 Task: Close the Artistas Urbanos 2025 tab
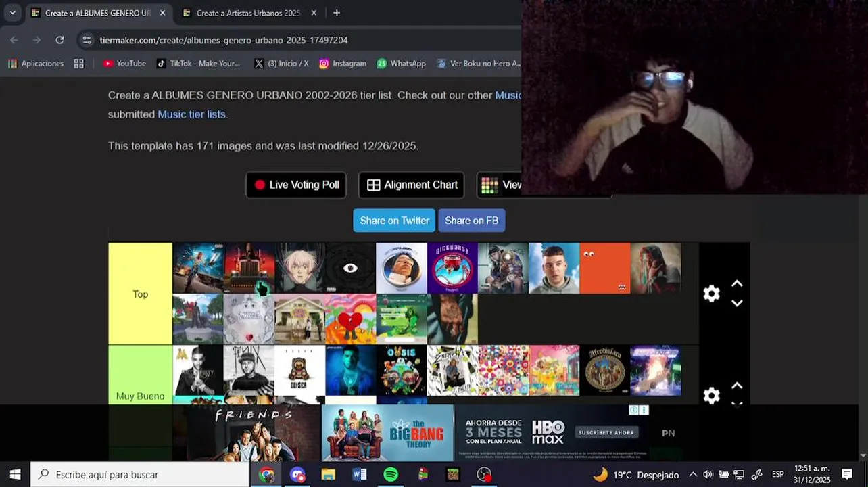(314, 13)
